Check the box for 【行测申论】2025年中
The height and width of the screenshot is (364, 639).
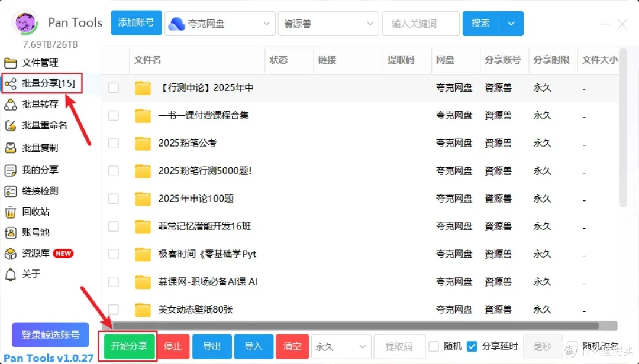pos(114,87)
